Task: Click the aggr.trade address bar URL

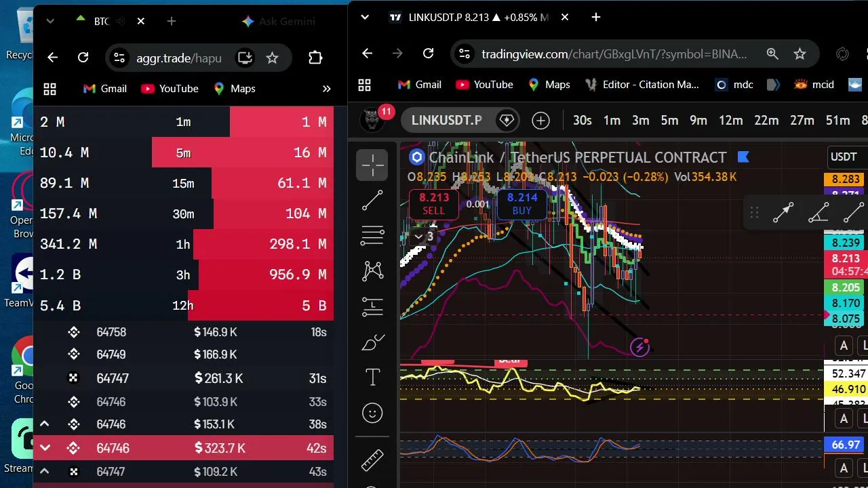Action: point(179,58)
